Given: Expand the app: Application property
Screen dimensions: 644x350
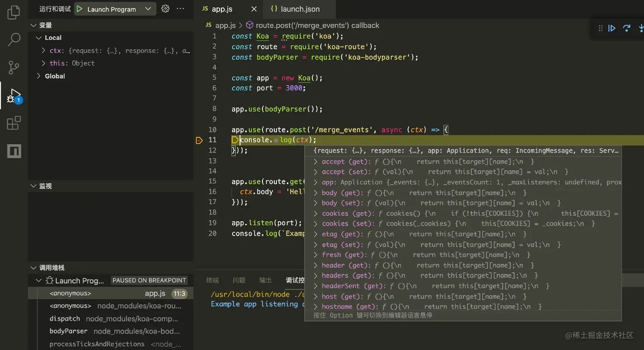Looking at the screenshot, I should [316, 182].
